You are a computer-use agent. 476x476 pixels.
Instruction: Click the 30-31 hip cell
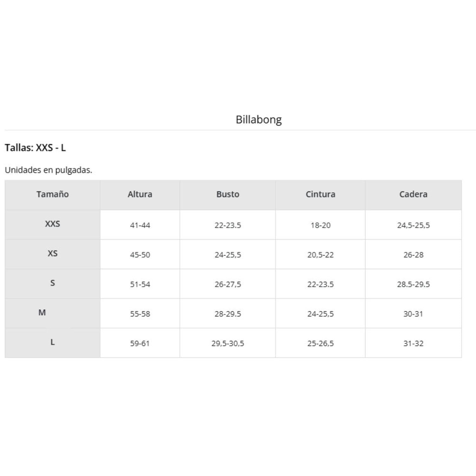(413, 314)
